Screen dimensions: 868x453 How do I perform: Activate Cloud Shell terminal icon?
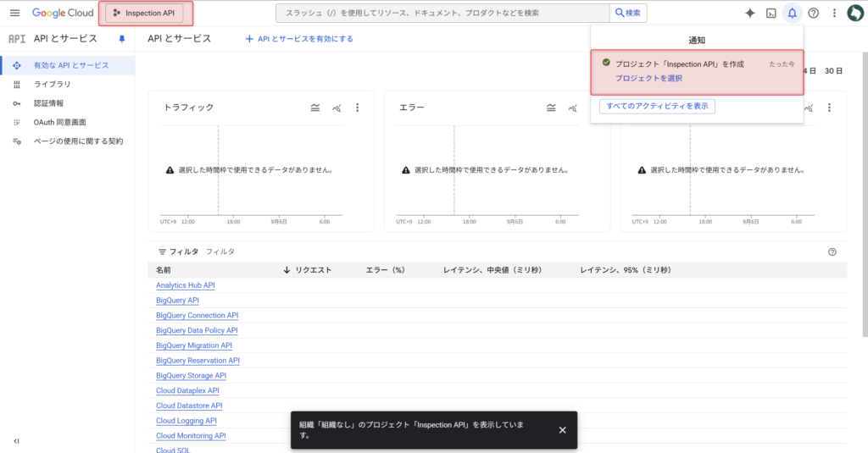771,13
